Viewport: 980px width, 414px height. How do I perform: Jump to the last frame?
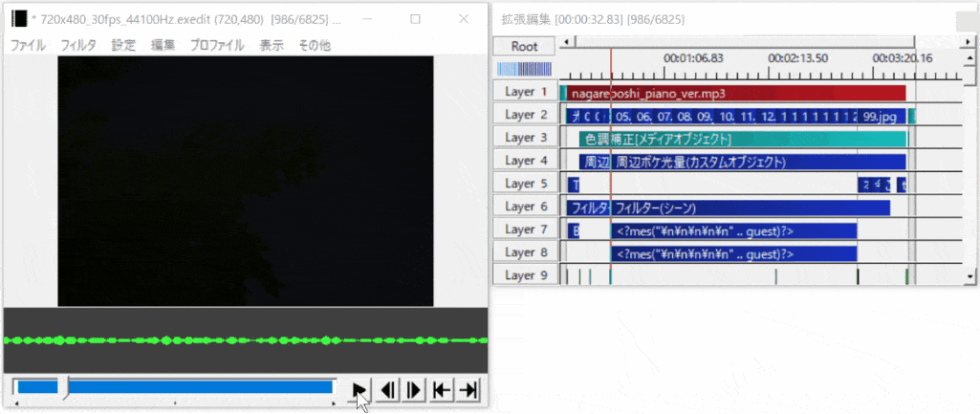click(468, 389)
